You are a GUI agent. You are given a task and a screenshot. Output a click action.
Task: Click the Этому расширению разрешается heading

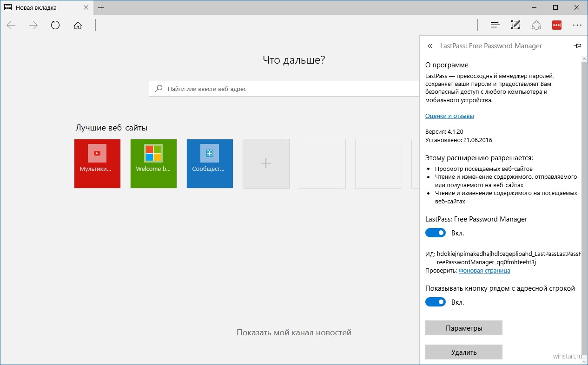click(x=479, y=157)
